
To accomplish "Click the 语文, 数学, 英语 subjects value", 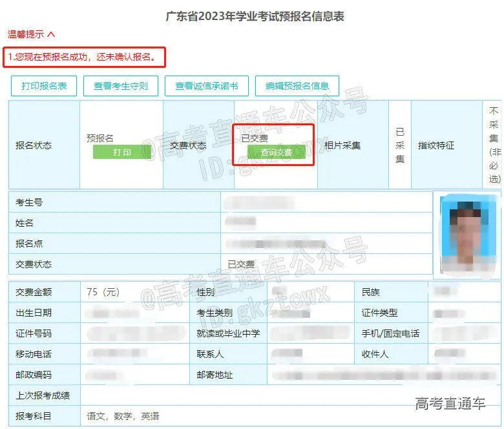I will pos(123,416).
